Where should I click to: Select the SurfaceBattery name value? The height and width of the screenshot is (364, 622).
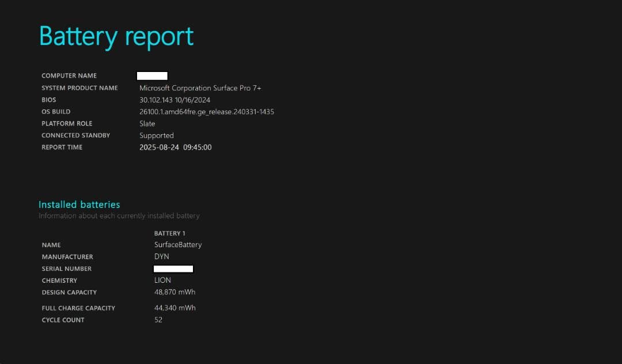(178, 245)
